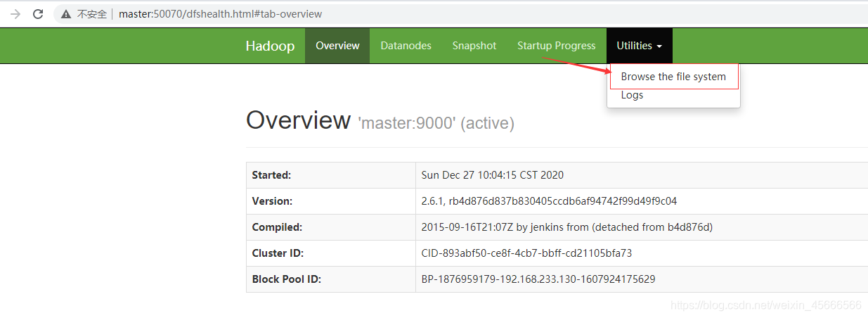
Task: Open the Startup Progress tab
Action: pos(557,46)
